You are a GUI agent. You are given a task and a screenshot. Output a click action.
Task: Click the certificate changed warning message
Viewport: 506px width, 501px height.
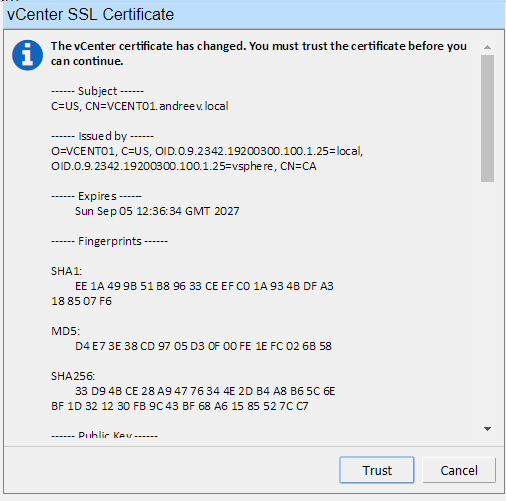(x=259, y=53)
